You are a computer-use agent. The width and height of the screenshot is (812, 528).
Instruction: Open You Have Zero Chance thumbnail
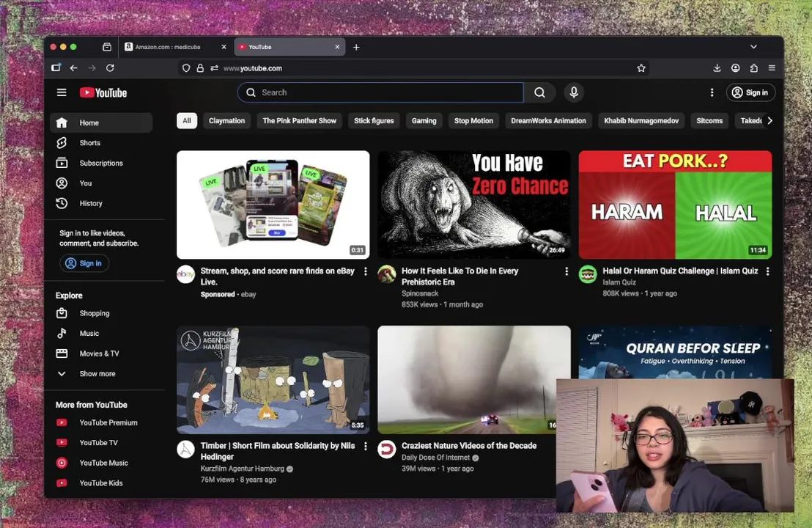[x=474, y=205]
